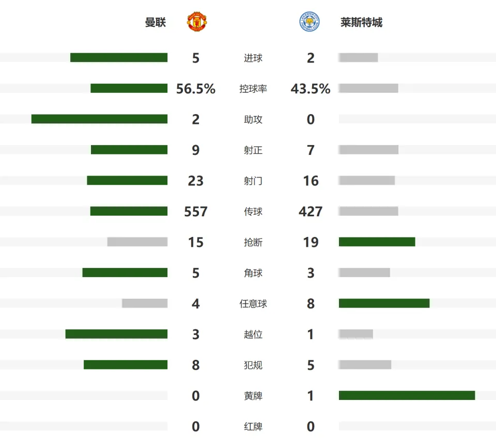
Task: Click the Leicester City crest icon
Action: pyautogui.click(x=309, y=22)
